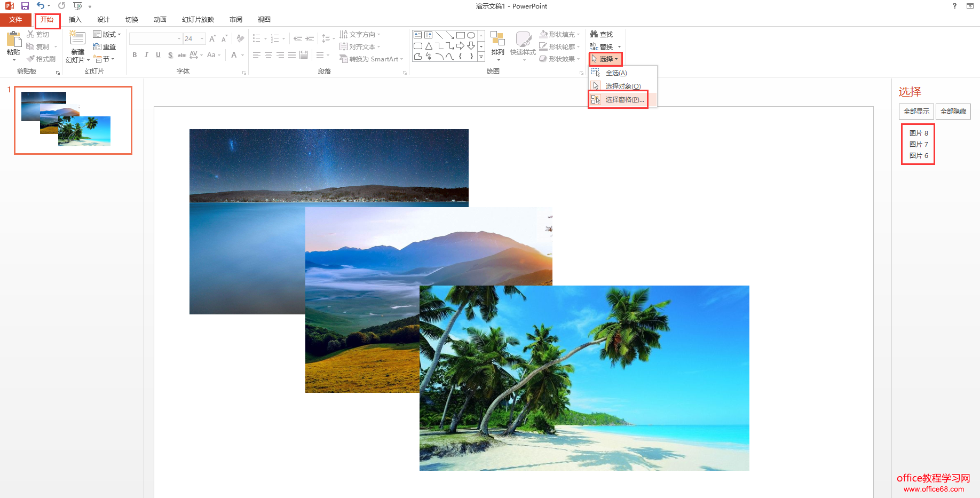Click the Hide All (全部隐藏) button
This screenshot has width=980, height=498.
pos(953,112)
